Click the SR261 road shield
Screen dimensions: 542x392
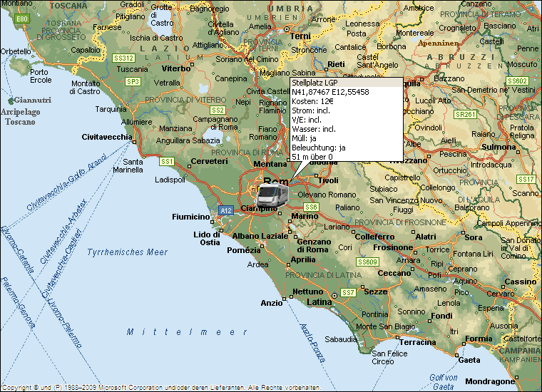pos(466,114)
